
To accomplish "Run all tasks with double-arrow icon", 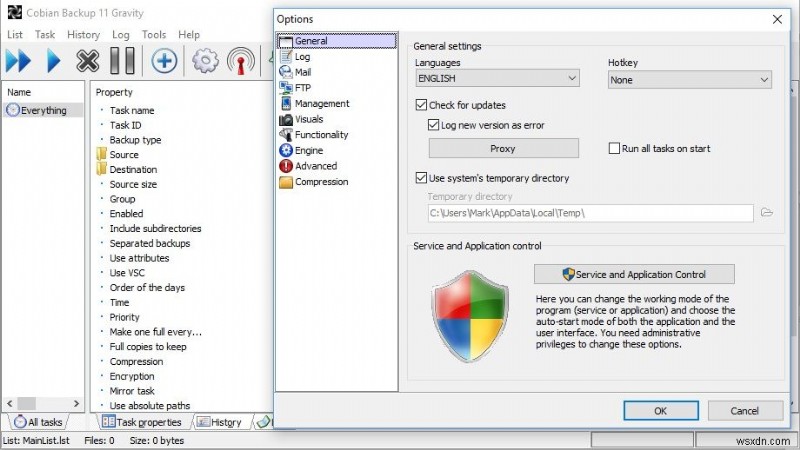I will 18,61.
